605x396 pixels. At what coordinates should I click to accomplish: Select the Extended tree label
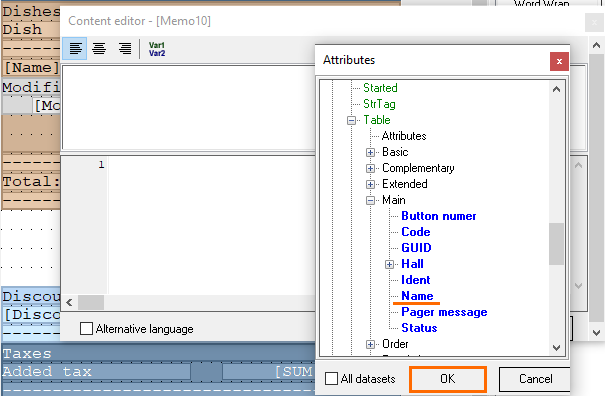[404, 184]
